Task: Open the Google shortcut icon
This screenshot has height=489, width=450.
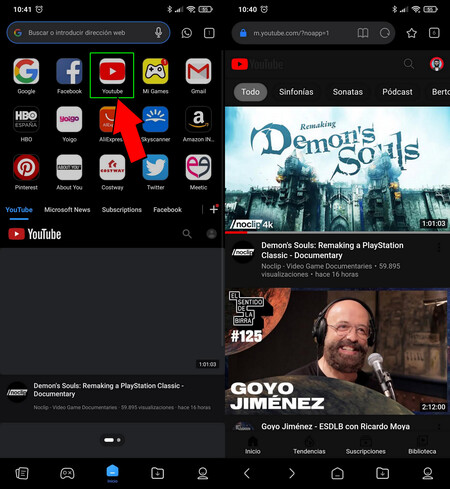Action: coord(26,71)
